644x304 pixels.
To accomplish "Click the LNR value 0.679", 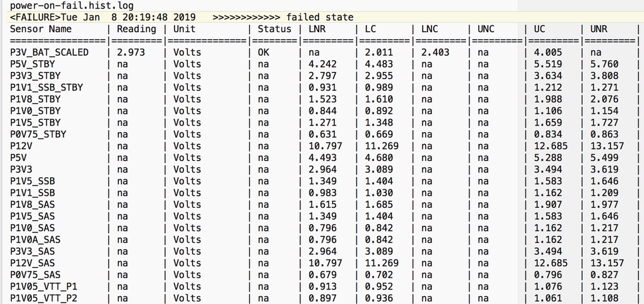I will [323, 274].
